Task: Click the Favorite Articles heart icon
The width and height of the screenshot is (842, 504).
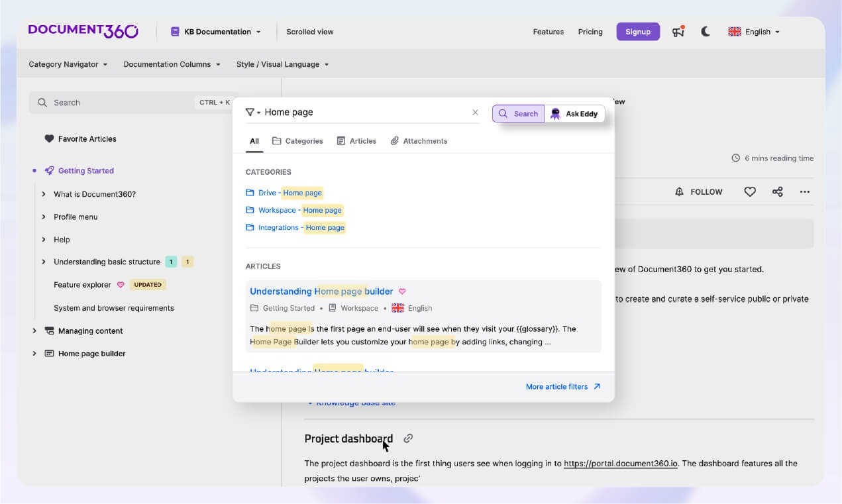Action: 49,139
